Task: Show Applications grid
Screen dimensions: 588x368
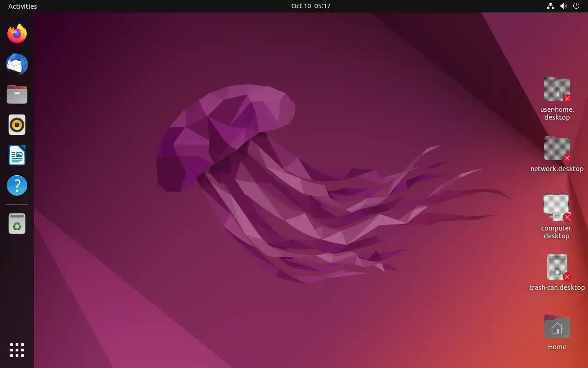Action: 17,350
